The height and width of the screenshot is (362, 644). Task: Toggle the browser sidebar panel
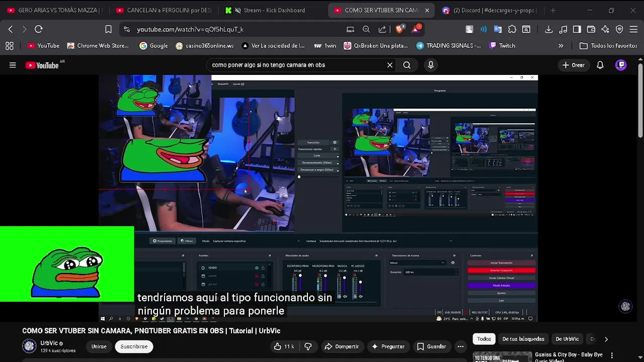pyautogui.click(x=577, y=29)
